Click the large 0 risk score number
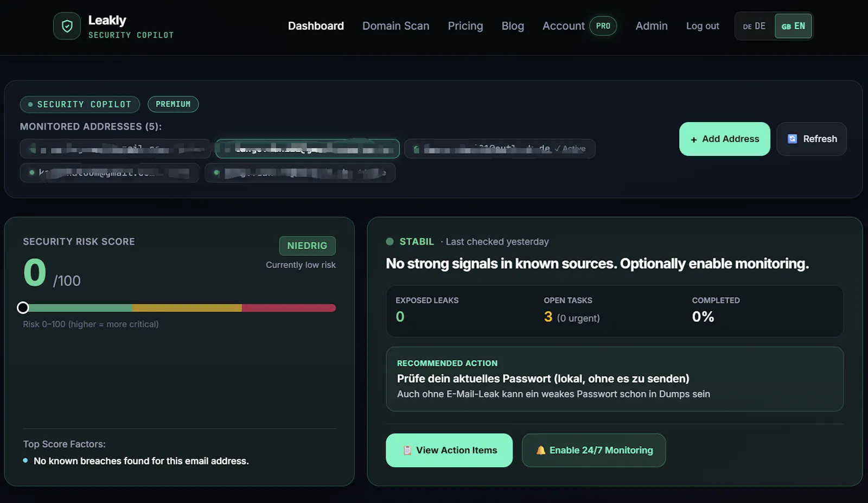Viewport: 868px width, 503px height. 35,272
